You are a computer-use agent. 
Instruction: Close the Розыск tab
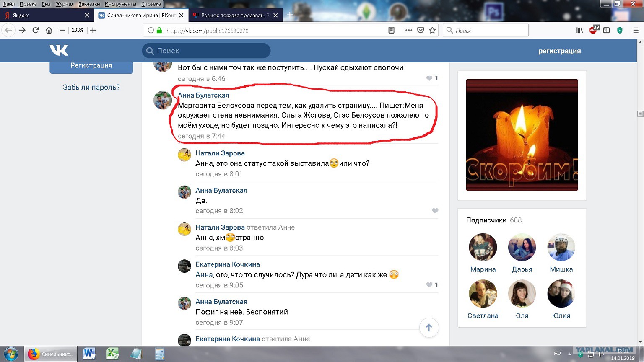(x=275, y=15)
